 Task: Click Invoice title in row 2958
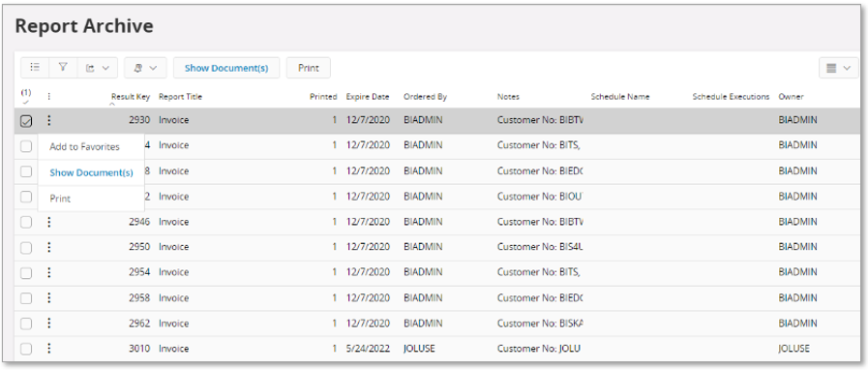click(174, 297)
